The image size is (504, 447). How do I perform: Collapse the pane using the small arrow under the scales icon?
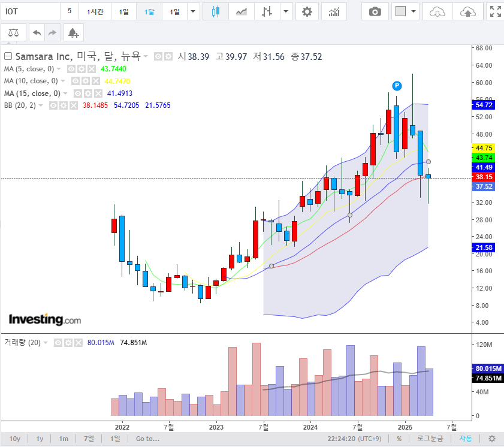pos(8,43)
